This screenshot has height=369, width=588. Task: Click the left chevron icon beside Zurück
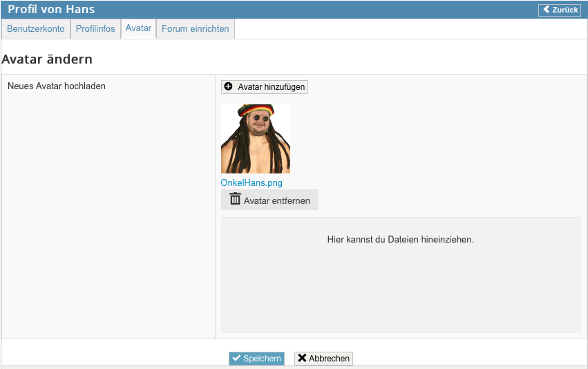point(546,10)
